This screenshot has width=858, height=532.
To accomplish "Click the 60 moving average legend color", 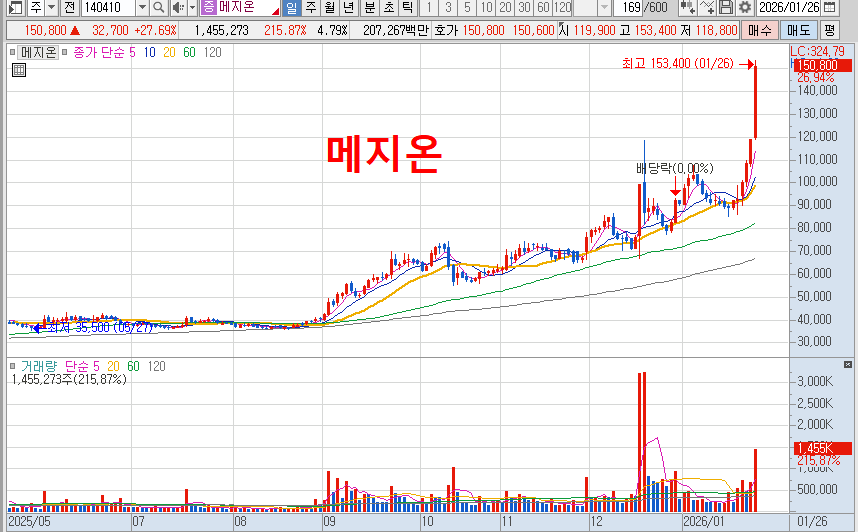I will [x=189, y=53].
